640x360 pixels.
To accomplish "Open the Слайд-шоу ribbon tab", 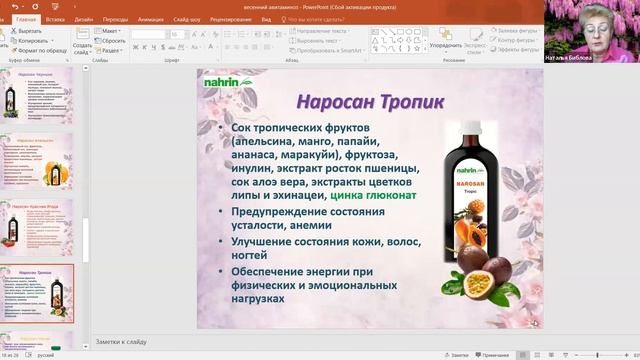I will coord(187,19).
